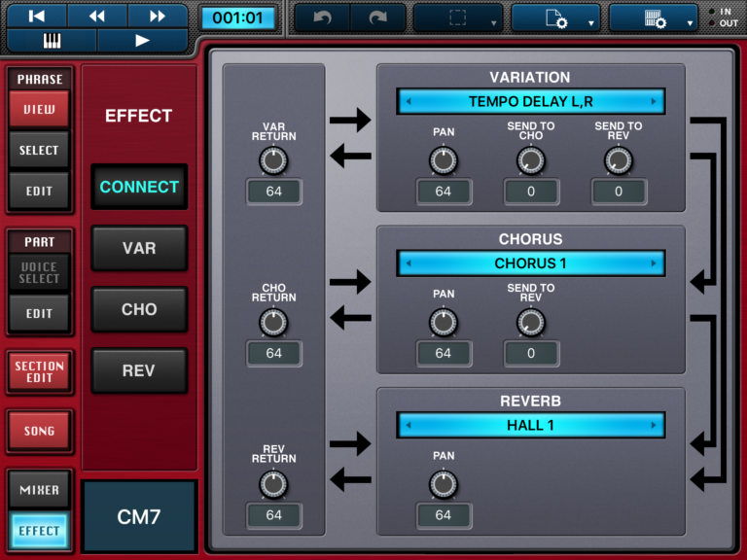747x560 pixels.
Task: Adjust the CHO RETURN knob
Action: click(x=273, y=323)
